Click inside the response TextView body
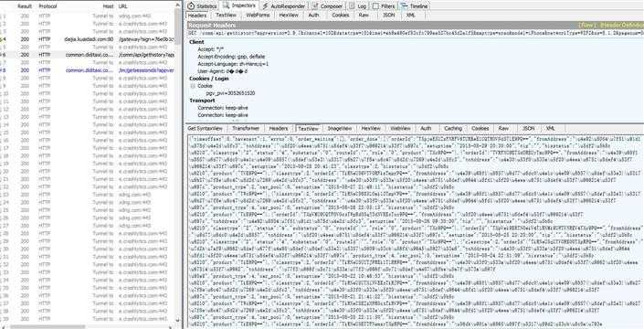 [x=415, y=230]
